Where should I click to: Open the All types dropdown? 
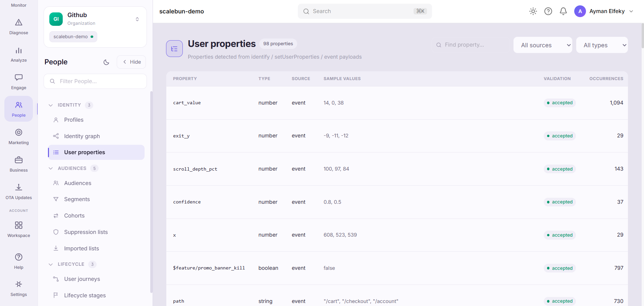602,45
